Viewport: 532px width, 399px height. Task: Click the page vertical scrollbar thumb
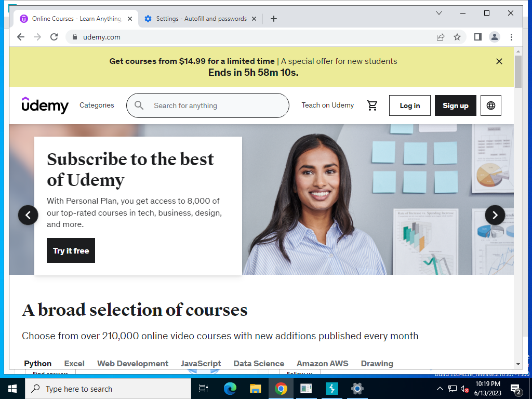tap(518, 72)
